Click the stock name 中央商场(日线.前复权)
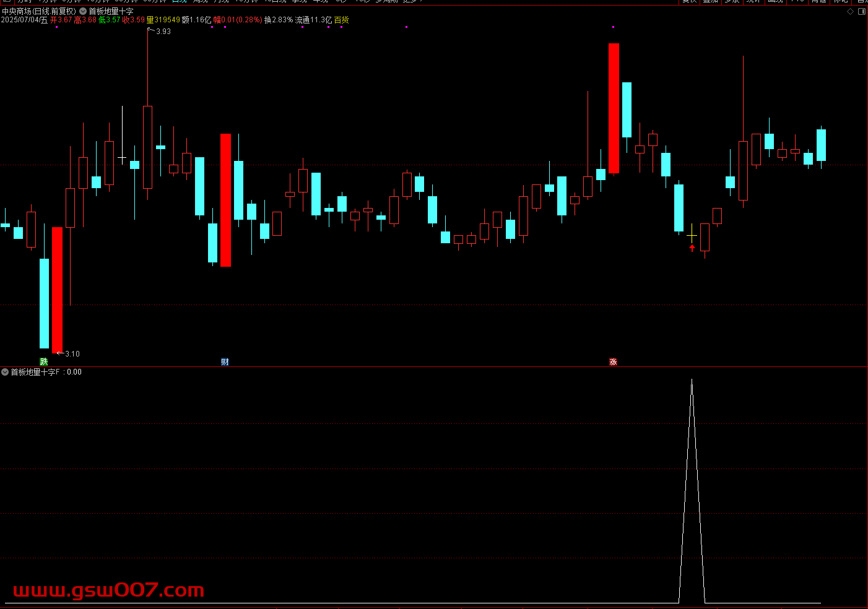This screenshot has width=868, height=609. (x=39, y=11)
